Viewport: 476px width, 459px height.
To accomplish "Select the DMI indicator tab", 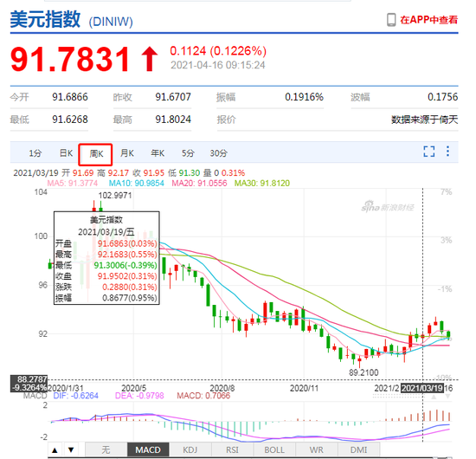I will (358, 449).
